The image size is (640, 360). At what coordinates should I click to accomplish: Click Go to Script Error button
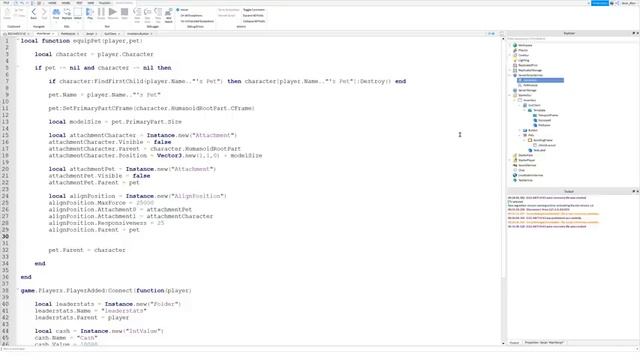coord(228,10)
